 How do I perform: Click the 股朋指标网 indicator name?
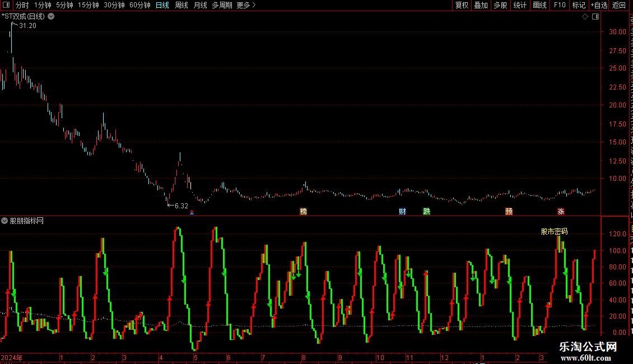27,221
